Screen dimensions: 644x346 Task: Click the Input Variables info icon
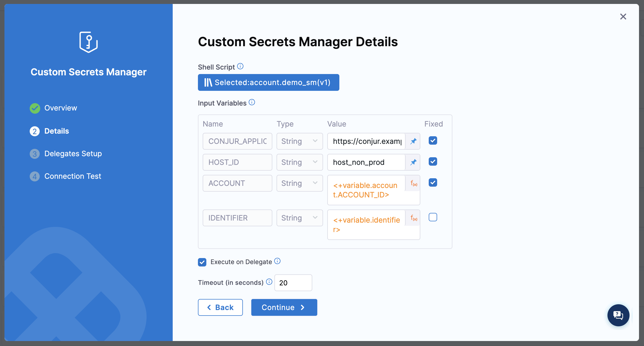coord(252,102)
